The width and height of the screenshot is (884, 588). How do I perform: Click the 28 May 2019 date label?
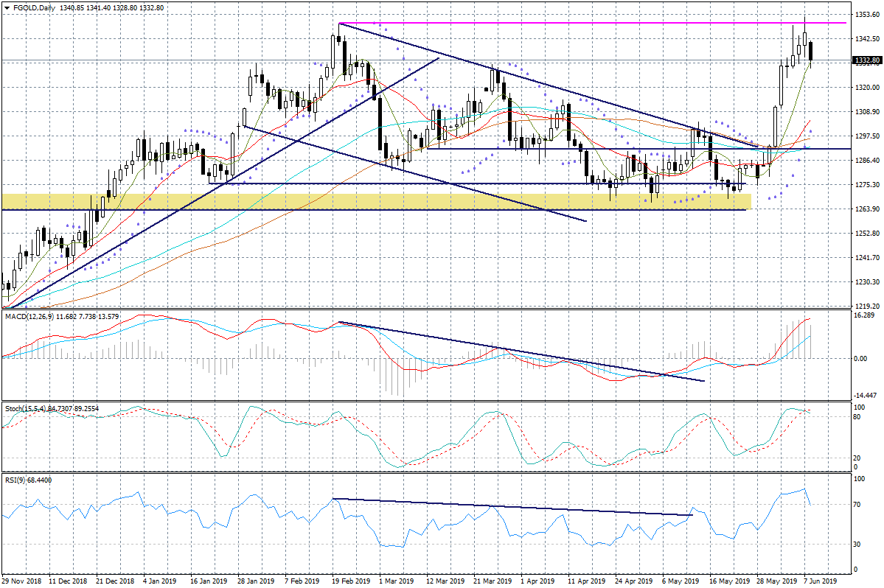click(776, 581)
